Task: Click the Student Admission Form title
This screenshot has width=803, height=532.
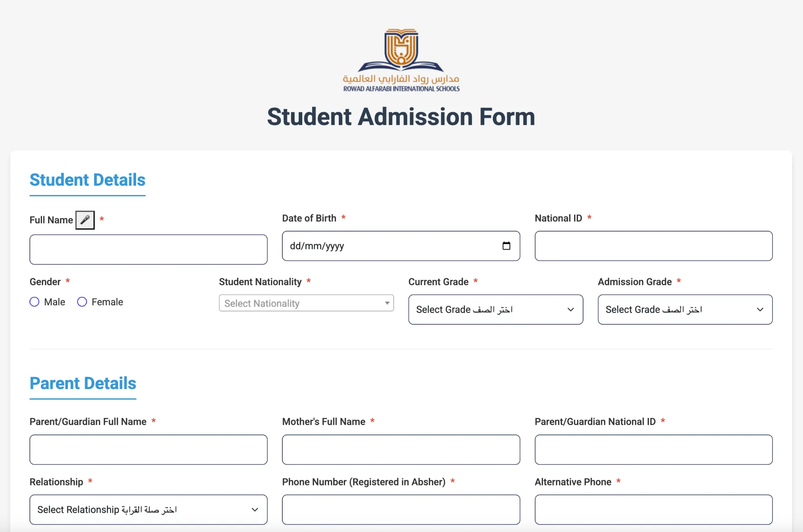Action: click(401, 117)
